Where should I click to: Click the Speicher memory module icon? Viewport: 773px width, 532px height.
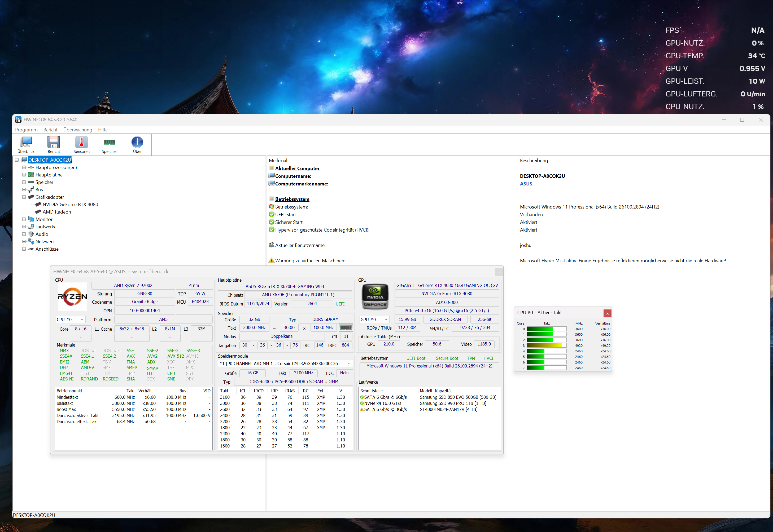(109, 143)
